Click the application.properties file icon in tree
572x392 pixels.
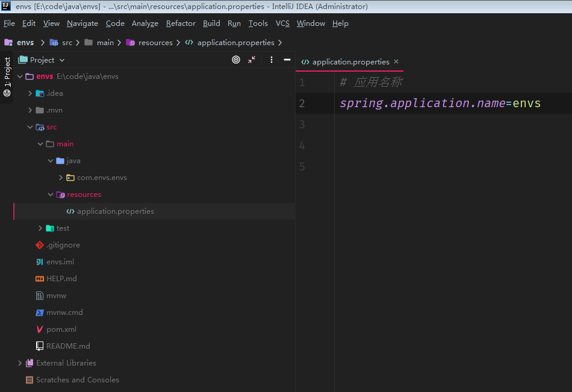point(70,211)
